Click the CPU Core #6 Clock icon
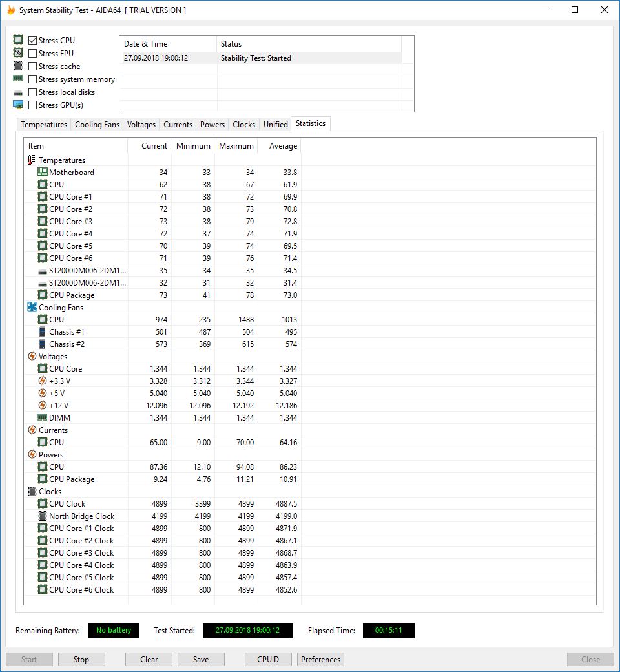This screenshot has width=620, height=672. point(43,590)
